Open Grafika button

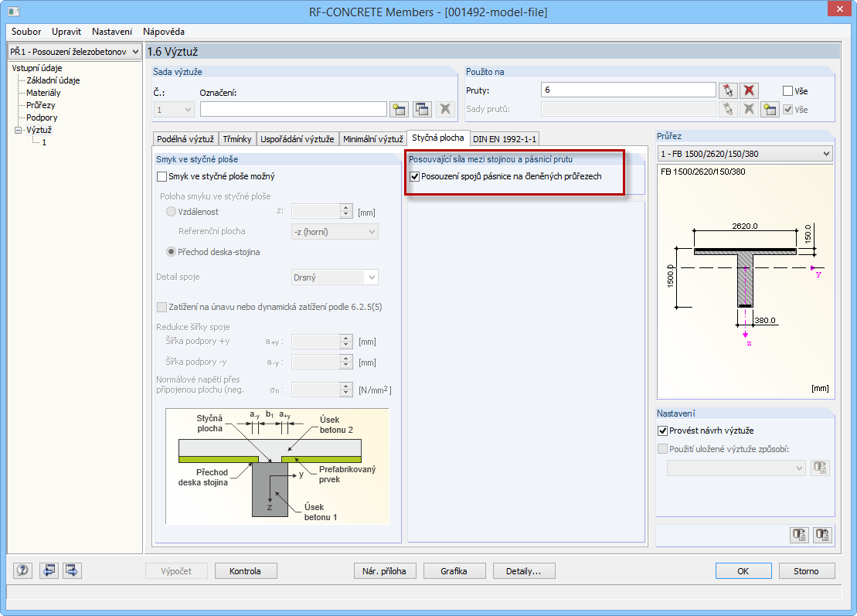click(454, 570)
